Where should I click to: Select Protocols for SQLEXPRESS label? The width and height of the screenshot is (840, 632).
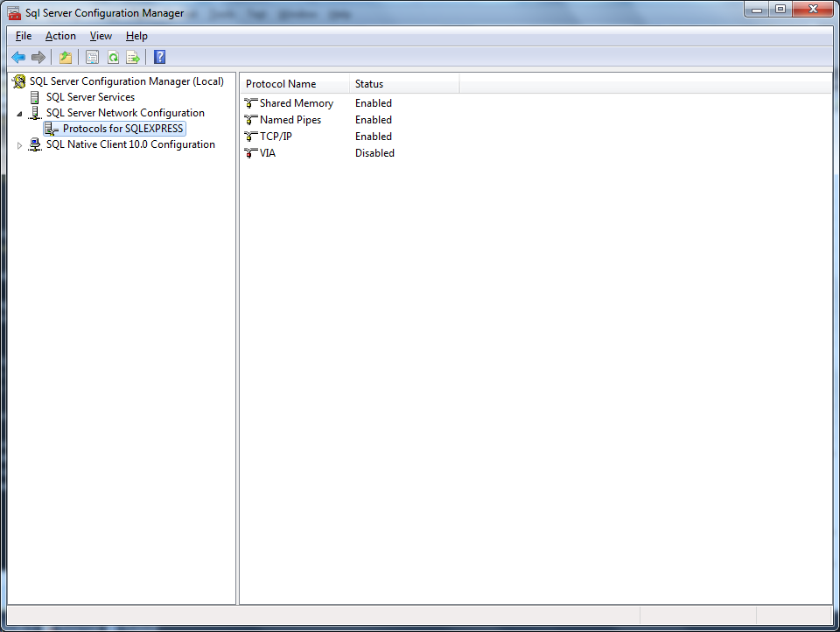pyautogui.click(x=122, y=129)
